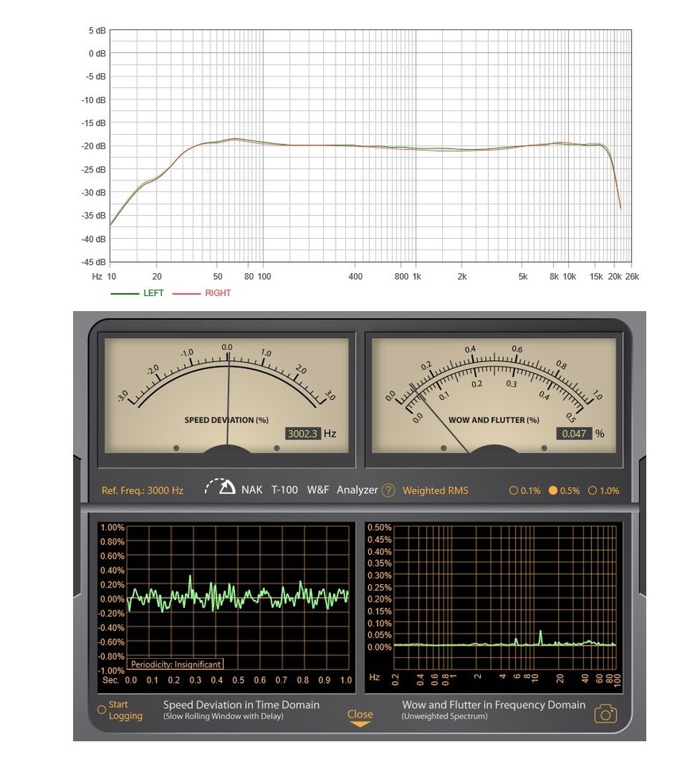Screen dimensions: 700x762
Task: Click the camera screenshot icon
Action: pyautogui.click(x=605, y=714)
